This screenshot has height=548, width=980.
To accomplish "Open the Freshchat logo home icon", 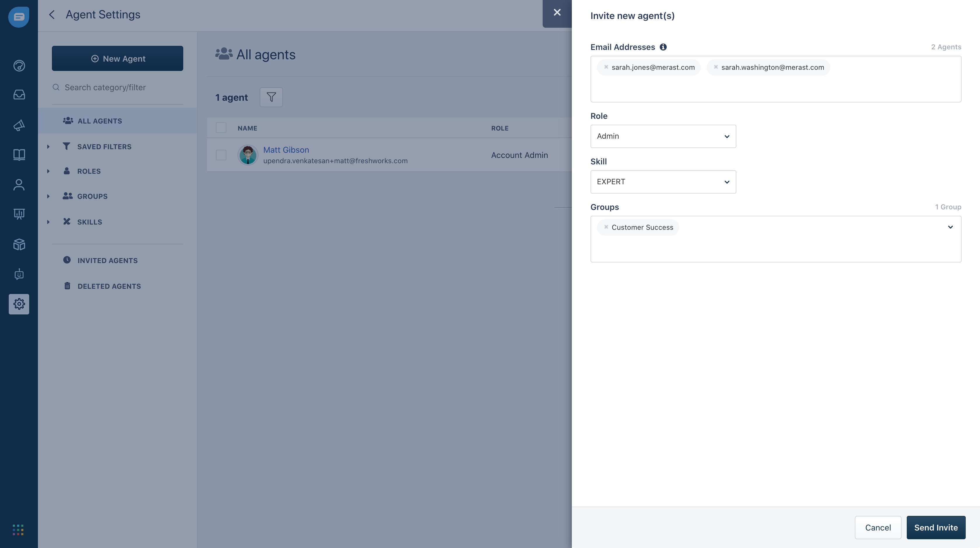I will click(x=19, y=17).
